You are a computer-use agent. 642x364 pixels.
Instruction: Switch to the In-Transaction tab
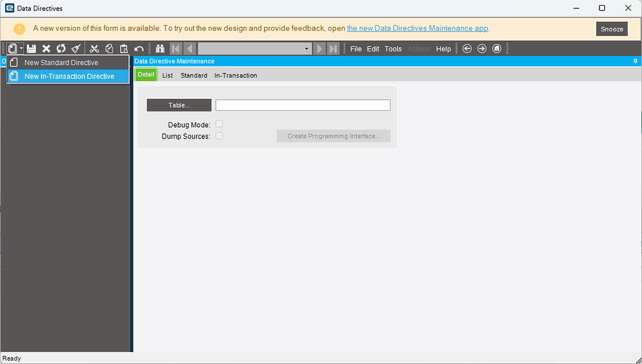[236, 75]
